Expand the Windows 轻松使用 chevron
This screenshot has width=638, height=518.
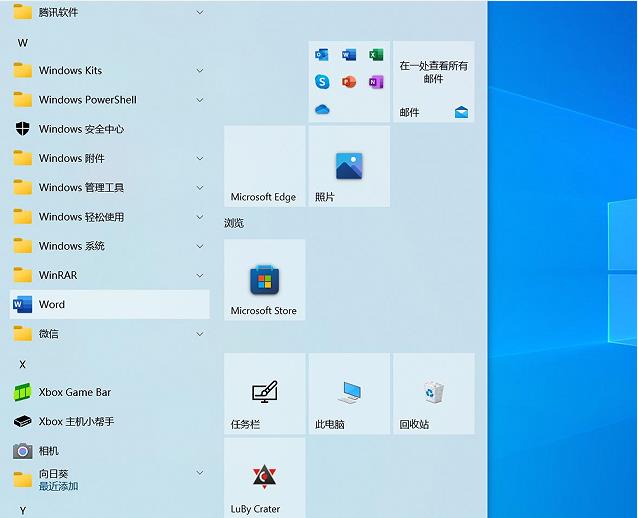click(200, 216)
